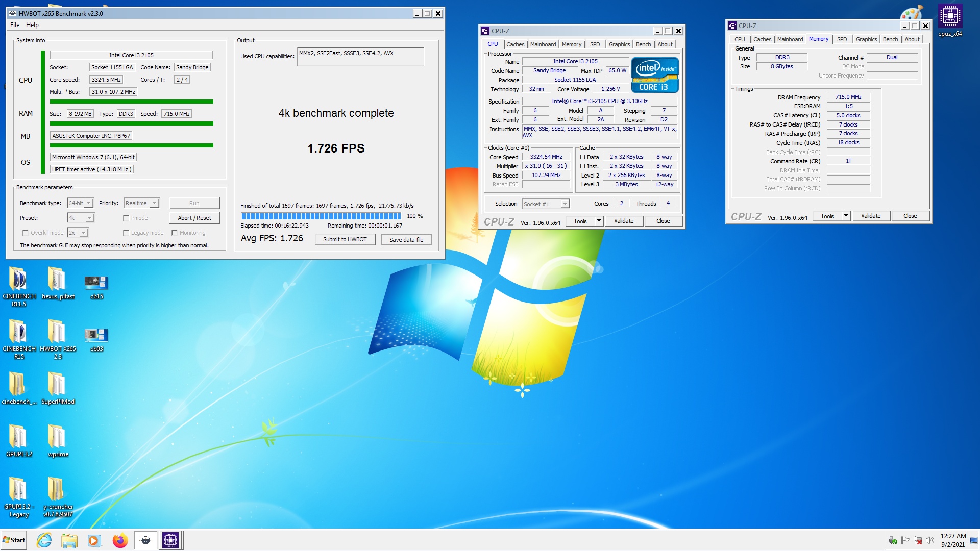Open the wprime desktop folder
Viewport: 980px width, 551px height.
point(58,441)
